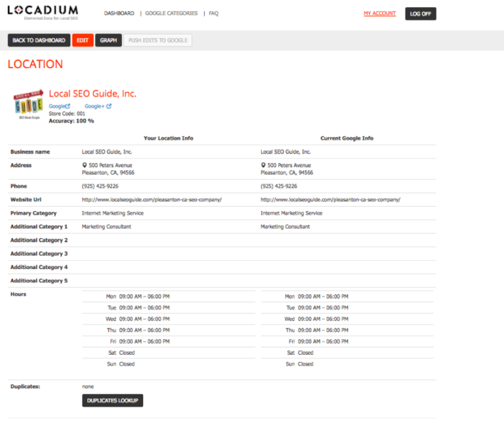Click the Current Google Info column header
The image size is (504, 425).
tap(347, 138)
